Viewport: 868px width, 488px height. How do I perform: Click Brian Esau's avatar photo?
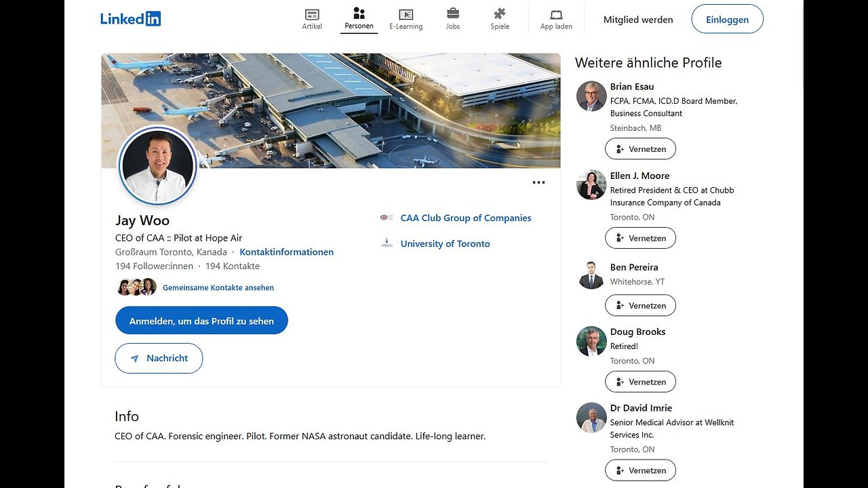[591, 96]
